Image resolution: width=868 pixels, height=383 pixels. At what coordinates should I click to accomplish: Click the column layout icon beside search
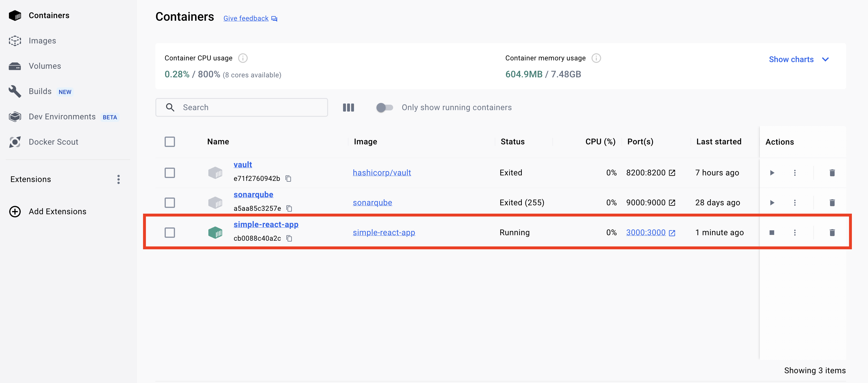(348, 107)
